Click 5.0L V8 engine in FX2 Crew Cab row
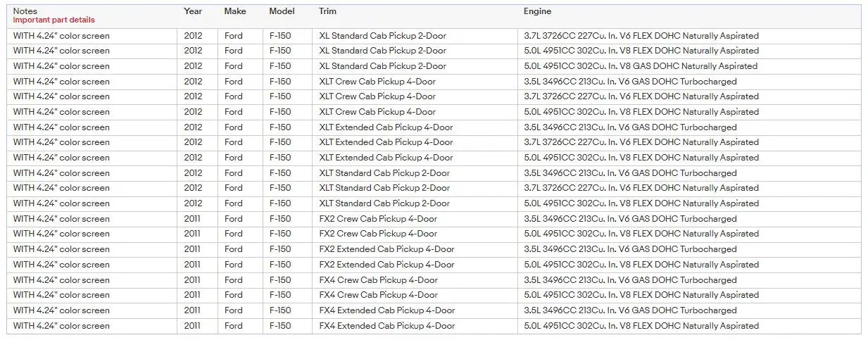Screen dimensions: 868x340 pos(641,234)
